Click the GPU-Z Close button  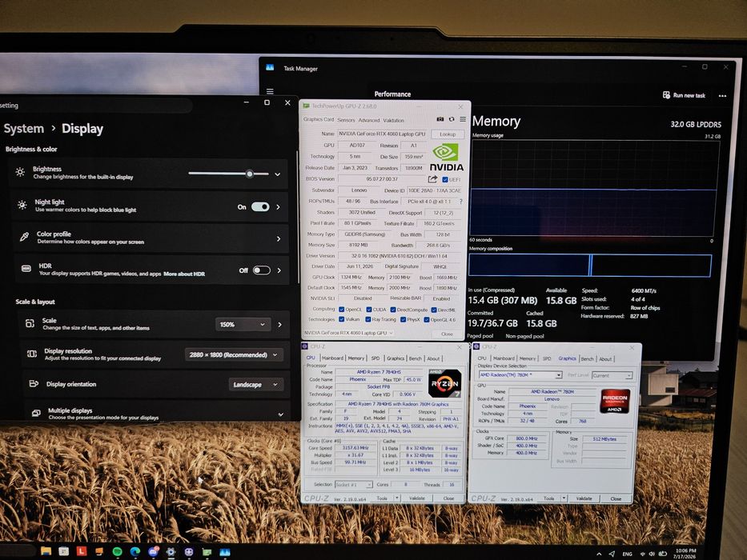click(x=447, y=334)
